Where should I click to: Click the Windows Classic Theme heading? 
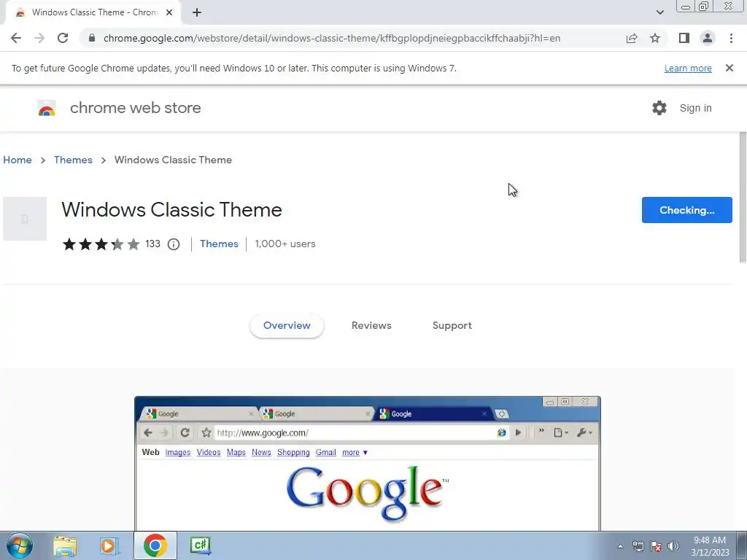pyautogui.click(x=171, y=210)
